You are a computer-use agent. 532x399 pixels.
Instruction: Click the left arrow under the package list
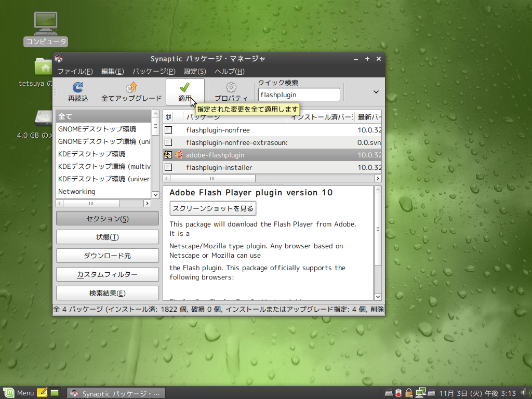(167, 179)
